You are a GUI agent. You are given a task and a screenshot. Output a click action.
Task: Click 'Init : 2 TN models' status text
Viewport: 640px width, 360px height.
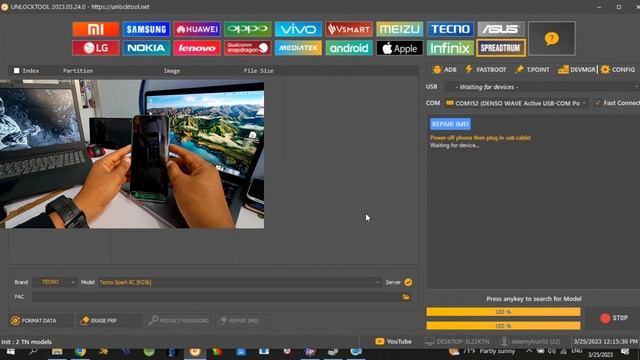coord(27,342)
